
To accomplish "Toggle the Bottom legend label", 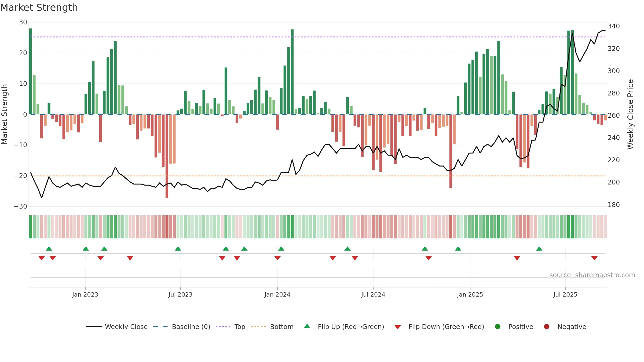I will point(282,327).
